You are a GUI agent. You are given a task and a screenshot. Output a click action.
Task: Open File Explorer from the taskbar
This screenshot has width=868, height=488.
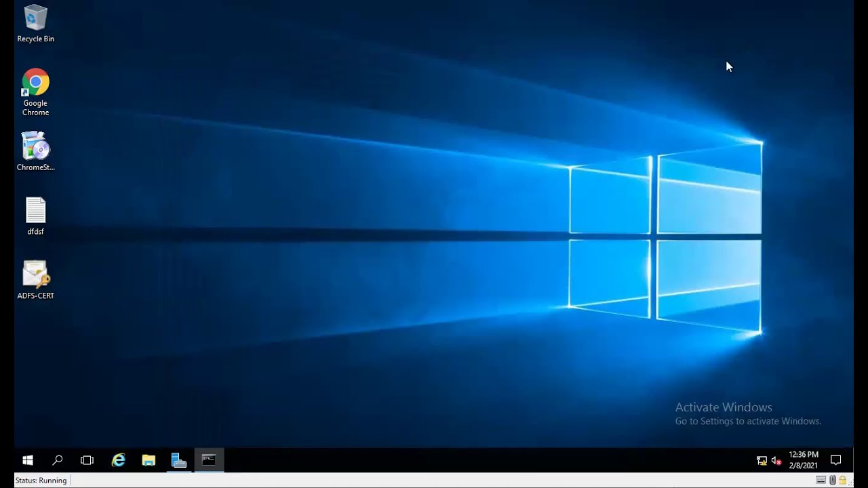tap(149, 460)
